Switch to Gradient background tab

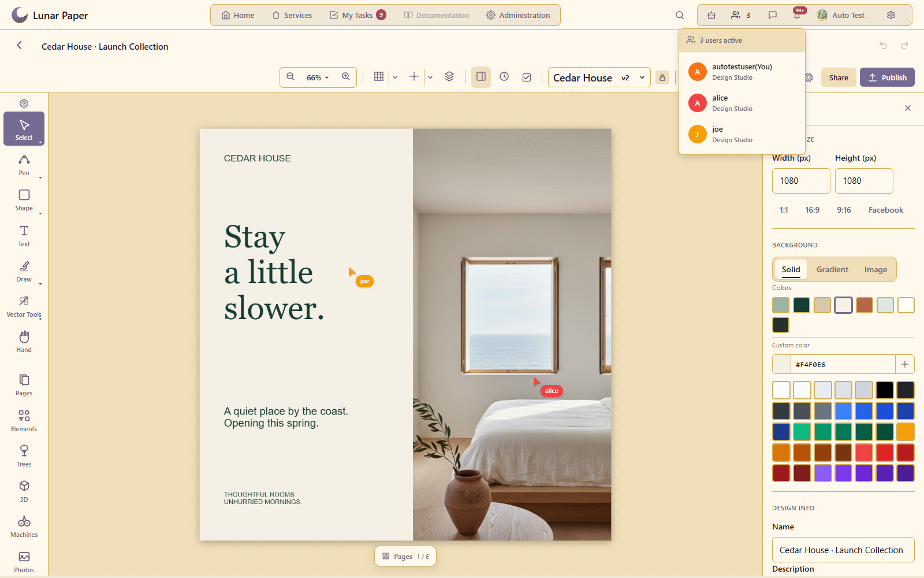tap(832, 269)
